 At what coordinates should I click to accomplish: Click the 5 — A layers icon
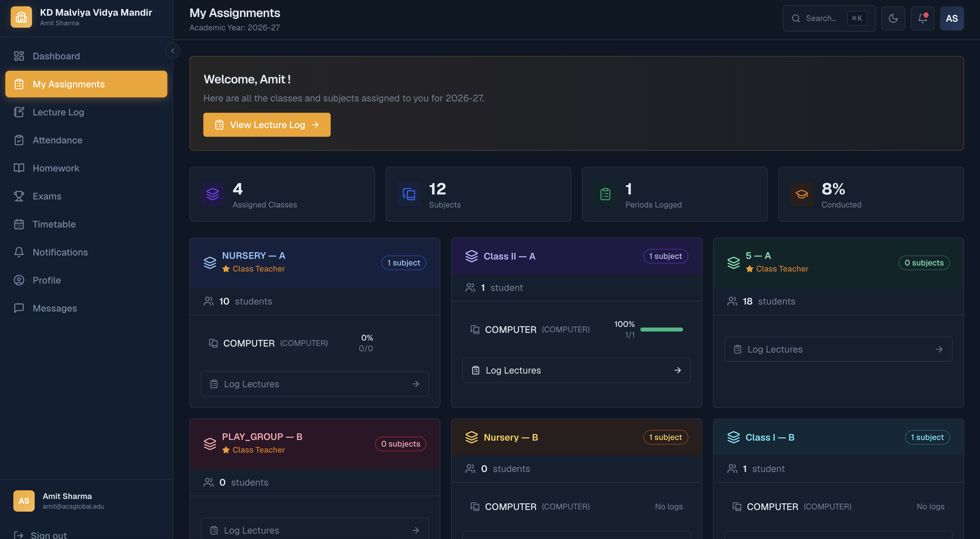click(733, 262)
